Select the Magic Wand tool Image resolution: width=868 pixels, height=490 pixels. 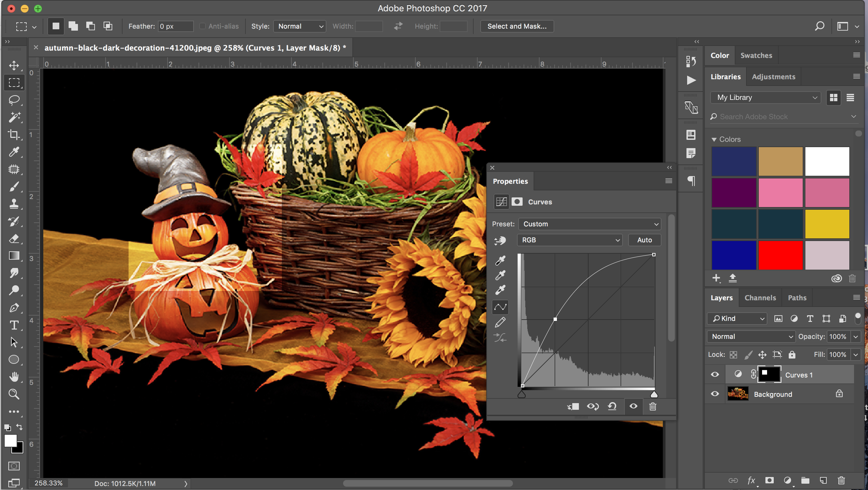pos(14,117)
